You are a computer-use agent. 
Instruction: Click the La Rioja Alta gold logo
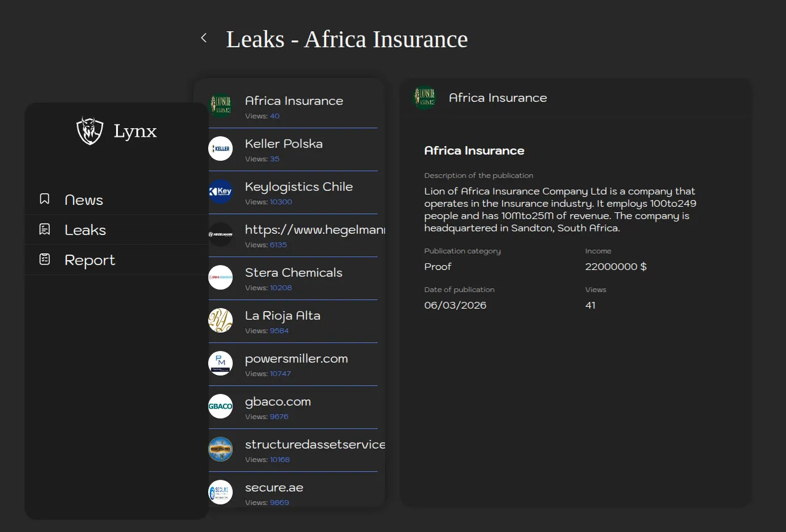point(220,320)
